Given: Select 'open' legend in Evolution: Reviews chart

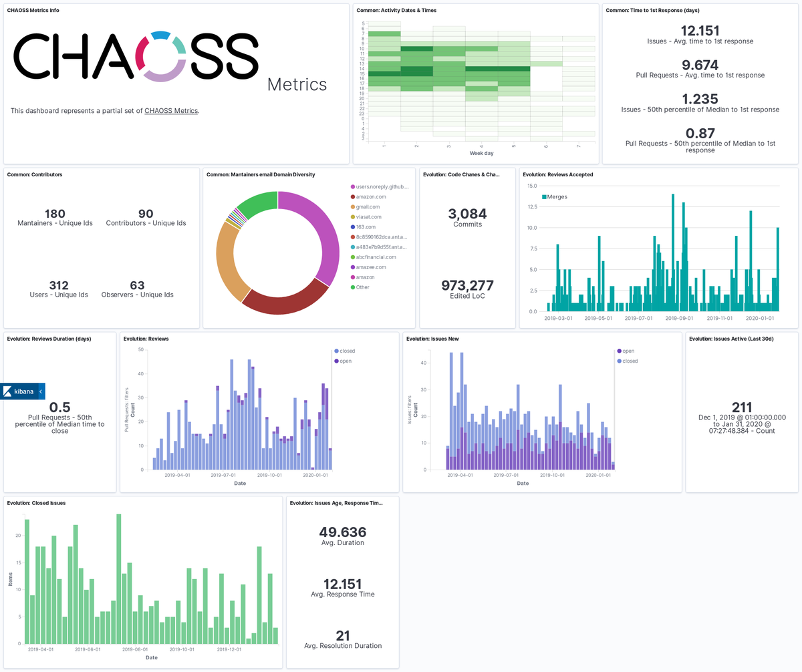Looking at the screenshot, I should (343, 361).
